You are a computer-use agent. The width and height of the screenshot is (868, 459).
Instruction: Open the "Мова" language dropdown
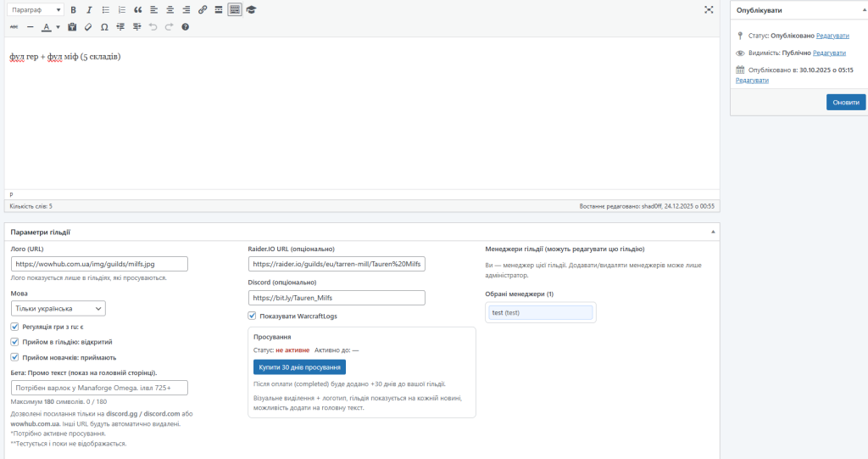point(58,309)
